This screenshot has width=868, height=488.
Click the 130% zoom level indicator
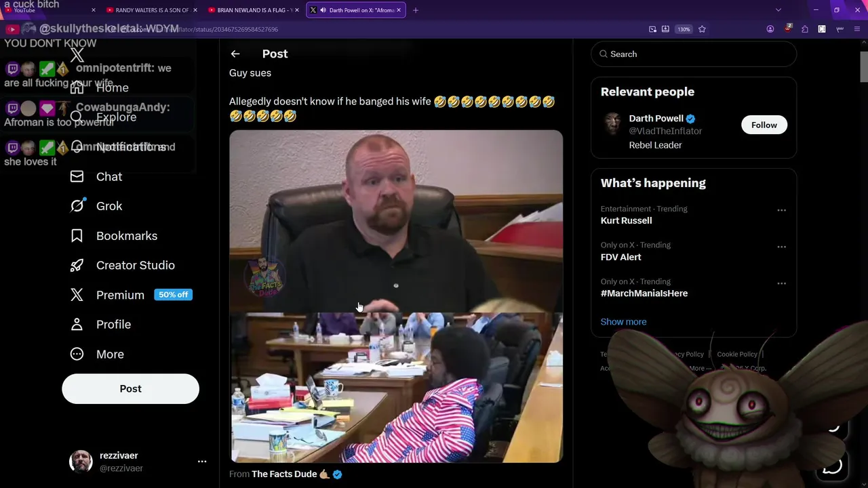point(684,29)
